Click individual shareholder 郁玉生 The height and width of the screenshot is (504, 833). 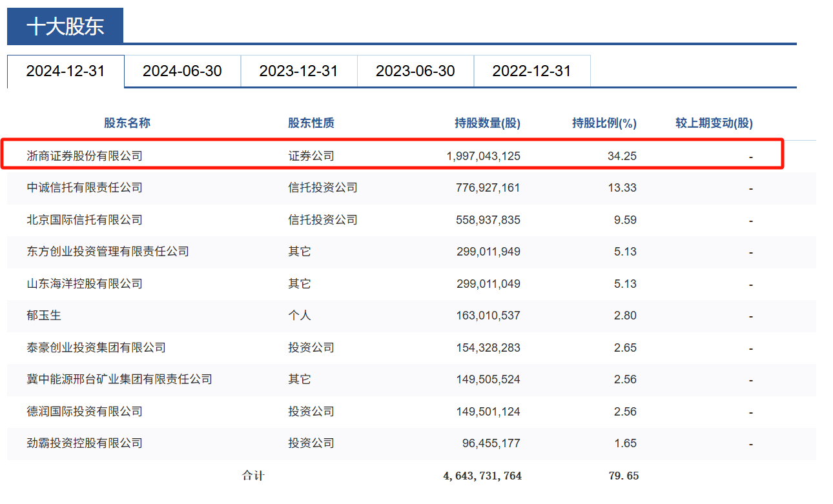(x=44, y=316)
